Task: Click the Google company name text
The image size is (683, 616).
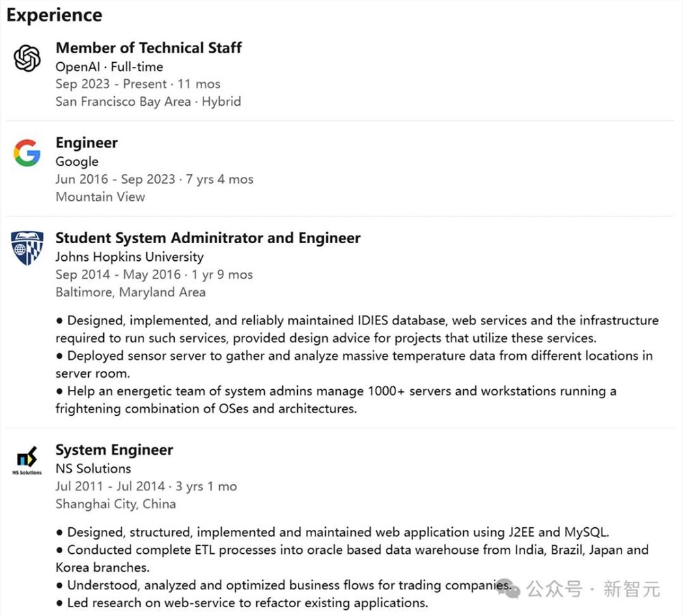Action: tap(77, 162)
